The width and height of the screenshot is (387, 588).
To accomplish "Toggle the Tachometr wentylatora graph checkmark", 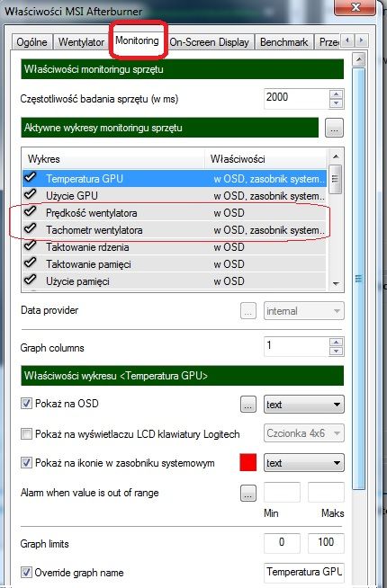I will (30, 228).
